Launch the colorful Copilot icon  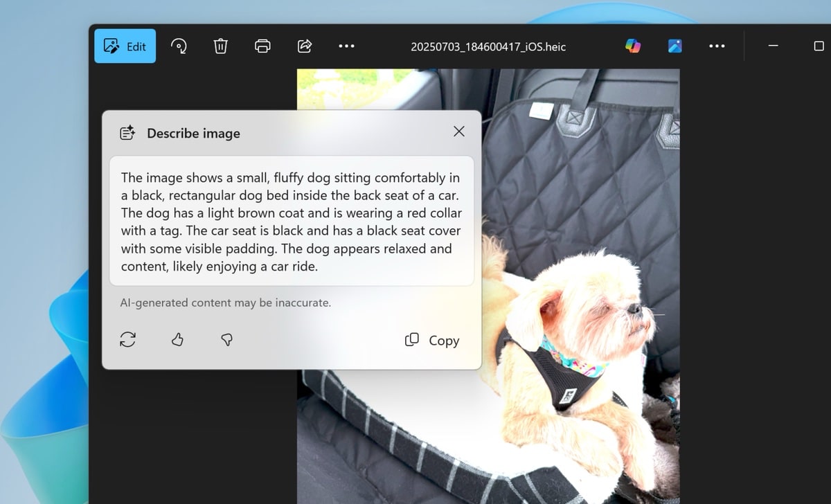point(632,46)
